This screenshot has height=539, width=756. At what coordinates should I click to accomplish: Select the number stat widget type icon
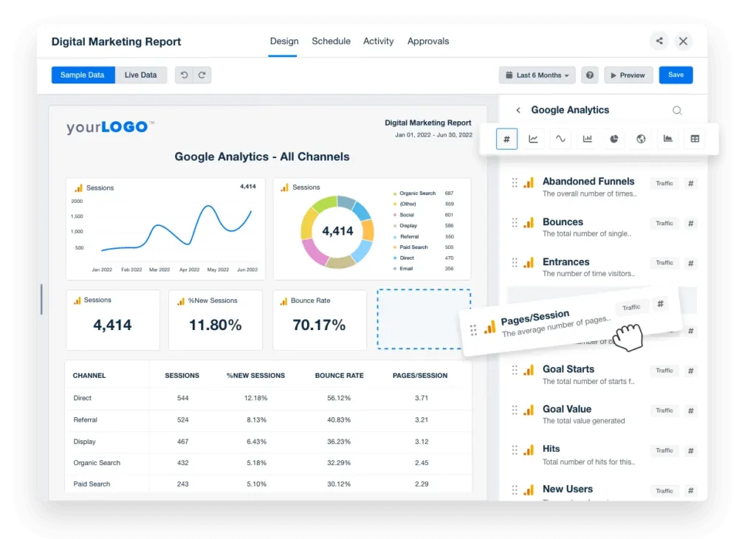pyautogui.click(x=506, y=139)
